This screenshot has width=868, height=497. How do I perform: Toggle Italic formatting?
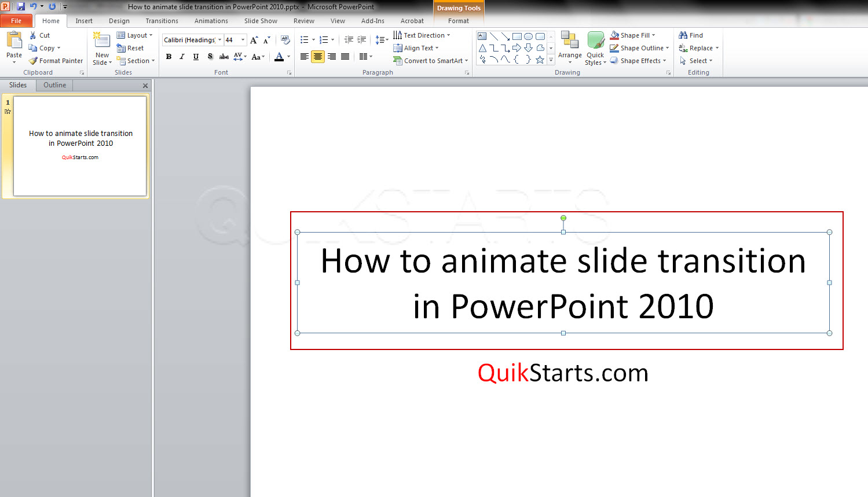pyautogui.click(x=182, y=56)
